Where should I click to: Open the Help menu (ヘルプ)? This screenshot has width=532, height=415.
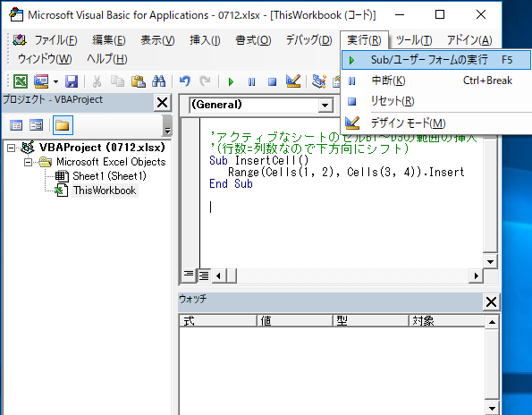pos(107,59)
